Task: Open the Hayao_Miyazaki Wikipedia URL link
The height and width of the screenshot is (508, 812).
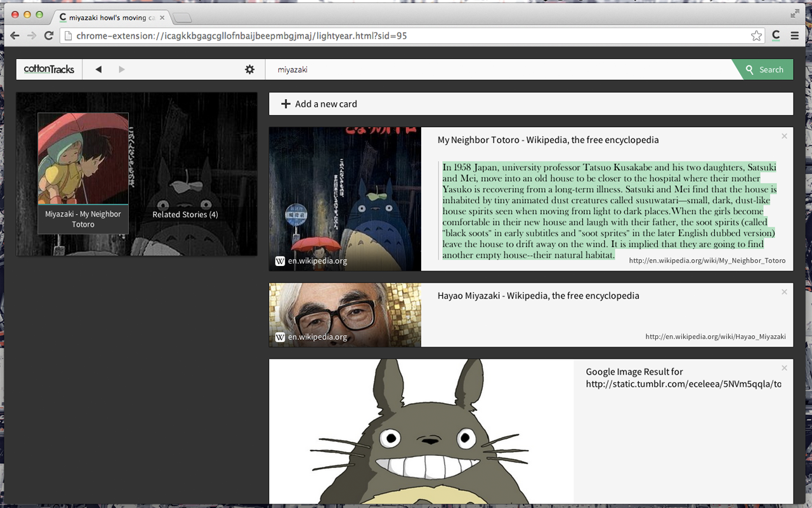Action: (716, 337)
